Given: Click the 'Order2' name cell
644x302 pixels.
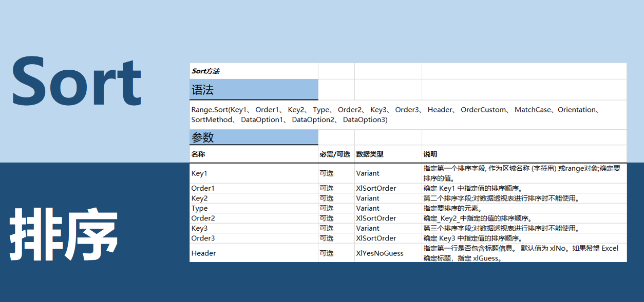Looking at the screenshot, I should tap(254, 218).
